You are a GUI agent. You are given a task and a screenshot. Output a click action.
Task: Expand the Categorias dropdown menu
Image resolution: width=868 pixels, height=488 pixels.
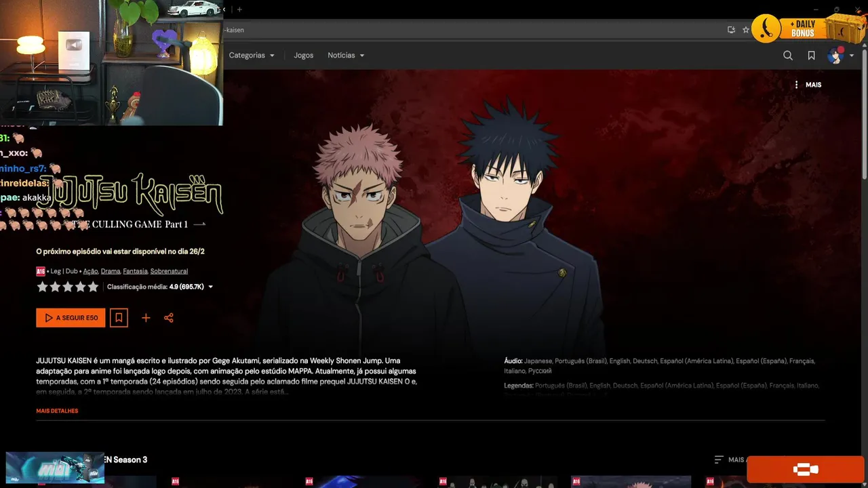coord(252,56)
